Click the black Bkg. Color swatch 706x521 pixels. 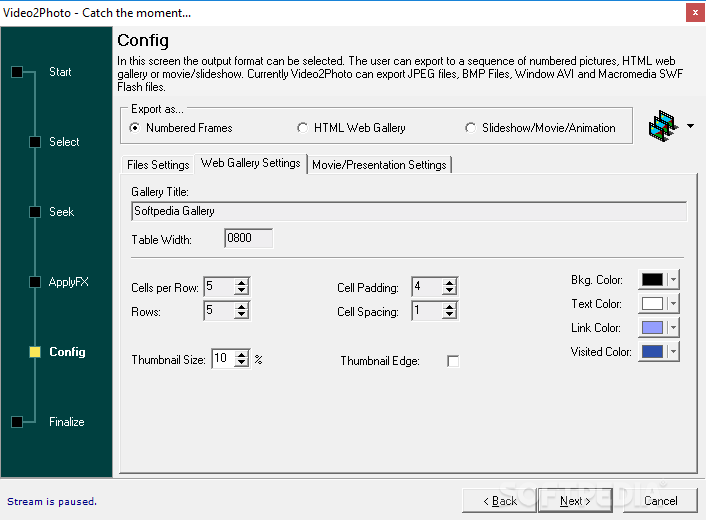click(652, 280)
